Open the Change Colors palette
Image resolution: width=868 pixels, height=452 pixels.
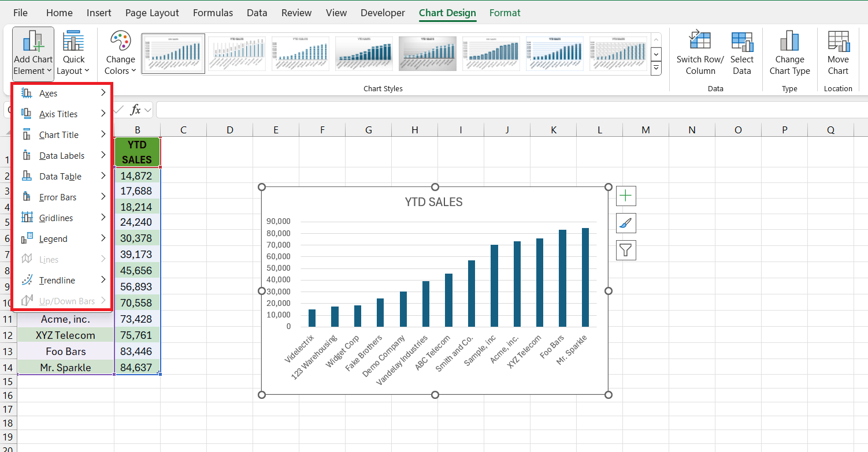click(120, 53)
